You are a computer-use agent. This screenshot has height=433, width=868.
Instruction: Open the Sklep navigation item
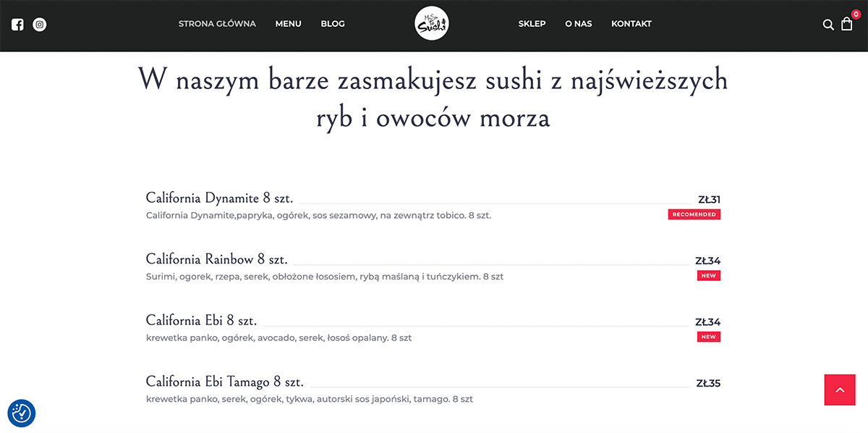[532, 24]
